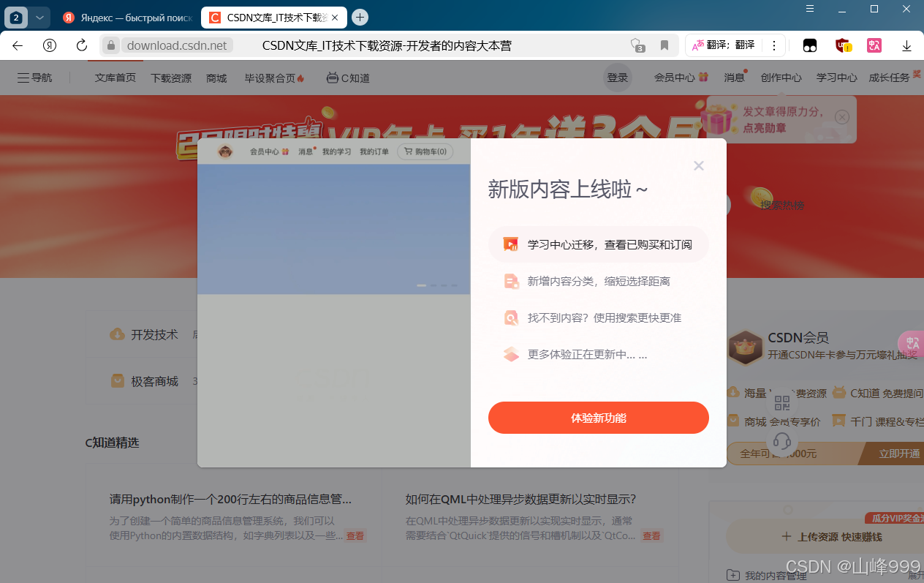Click the QR code floating icon
This screenshot has height=583, width=924.
[x=782, y=403]
